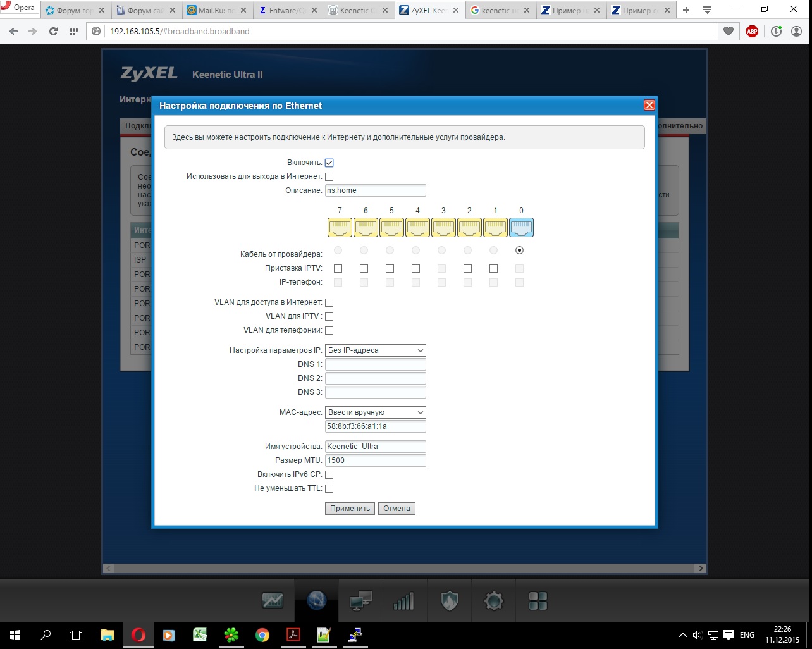Go back with the browser back arrow

click(14, 31)
